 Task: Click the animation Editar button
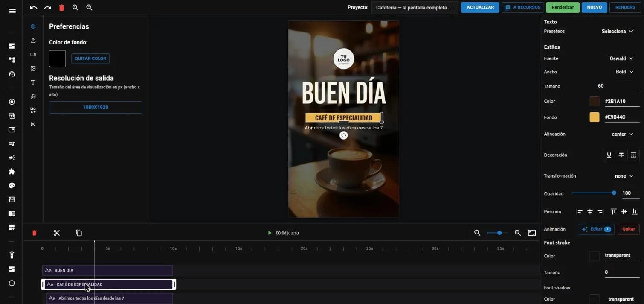pos(597,229)
